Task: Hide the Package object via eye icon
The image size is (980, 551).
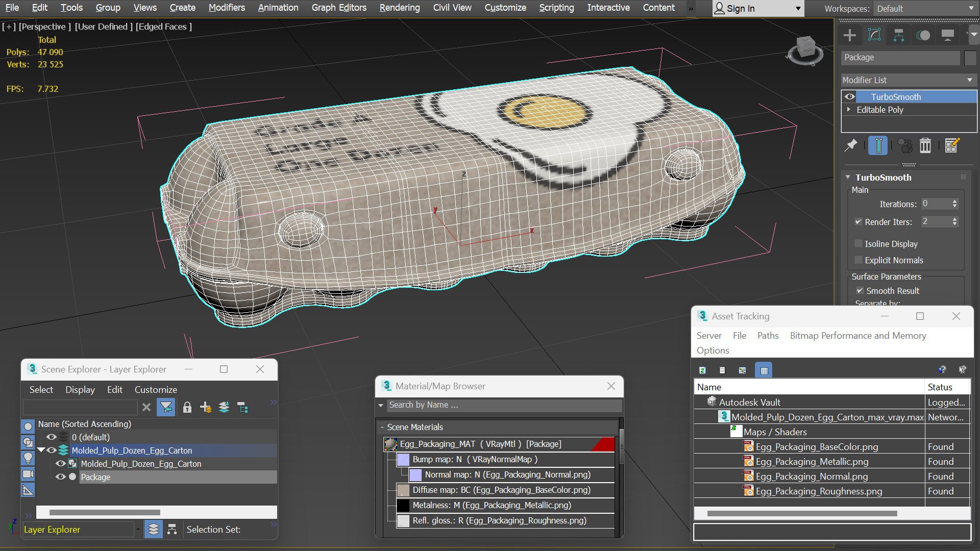Action: [x=61, y=477]
